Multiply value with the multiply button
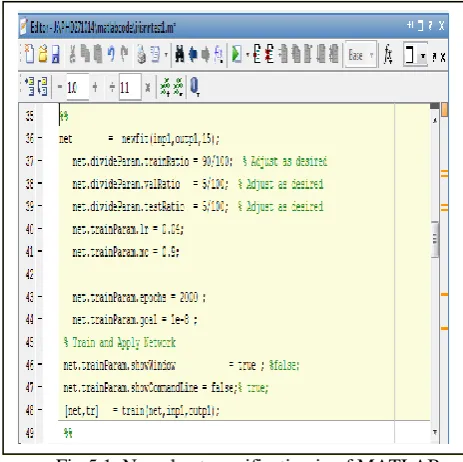The width and height of the screenshot is (463, 462). point(148,87)
